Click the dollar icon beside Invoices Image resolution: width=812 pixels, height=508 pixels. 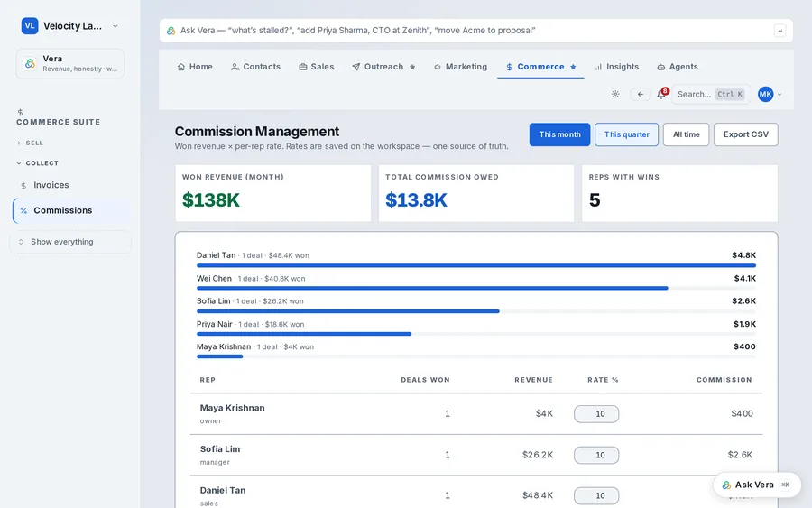pos(23,185)
